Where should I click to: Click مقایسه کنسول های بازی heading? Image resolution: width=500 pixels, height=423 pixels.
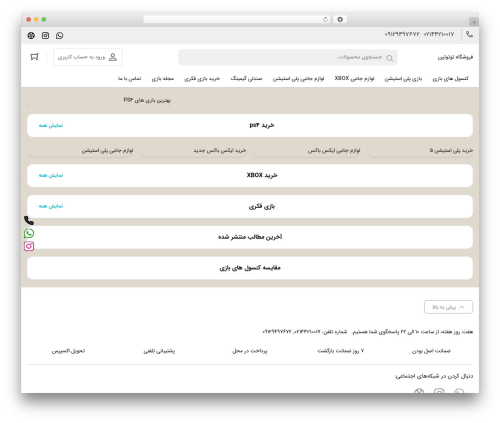coord(250,268)
